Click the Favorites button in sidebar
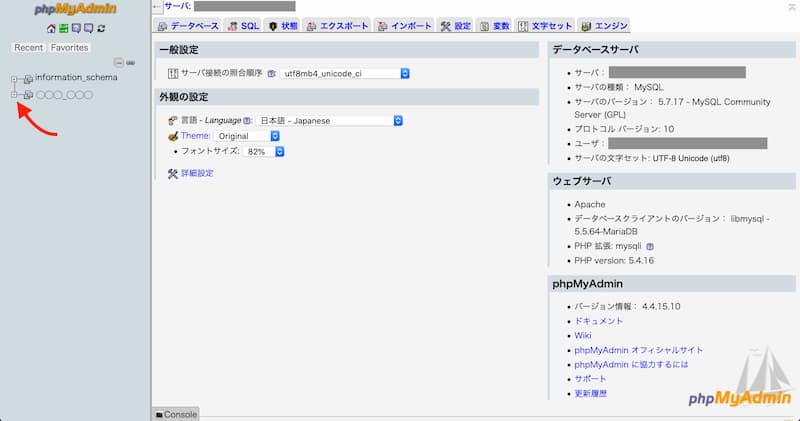Viewport: 800px width, 421px height. [x=69, y=47]
